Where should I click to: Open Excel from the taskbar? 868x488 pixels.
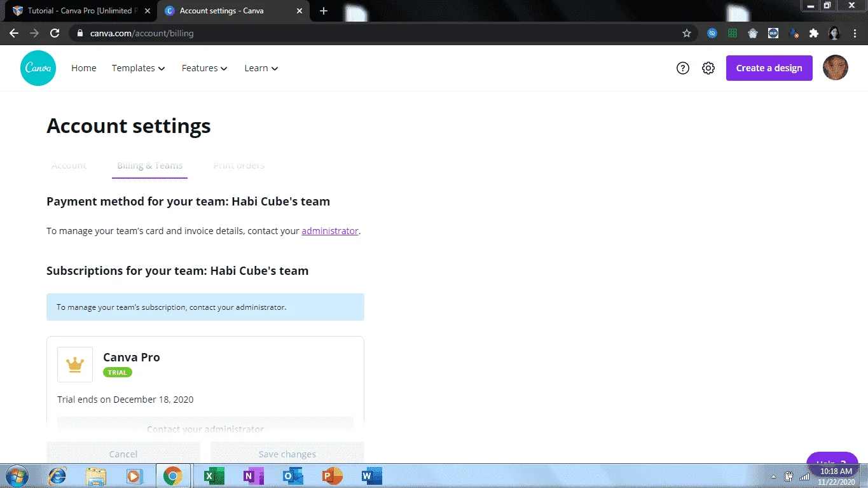(x=214, y=475)
